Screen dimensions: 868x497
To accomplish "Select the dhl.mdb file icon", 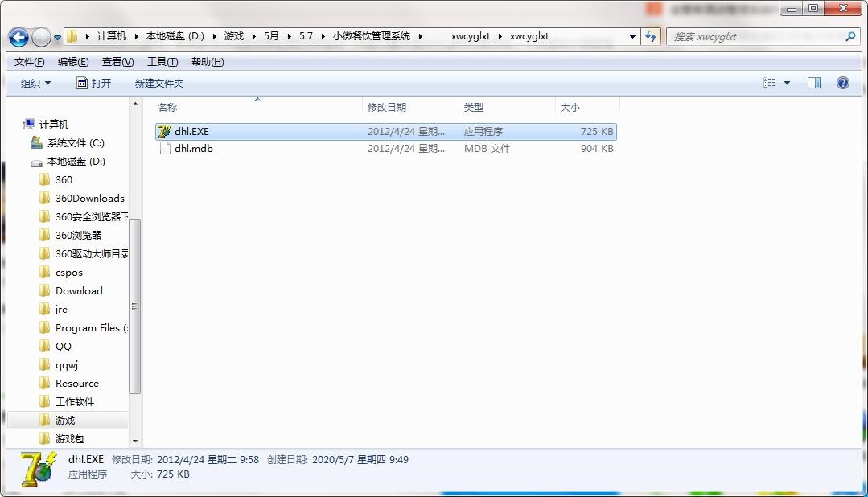I will [x=165, y=148].
